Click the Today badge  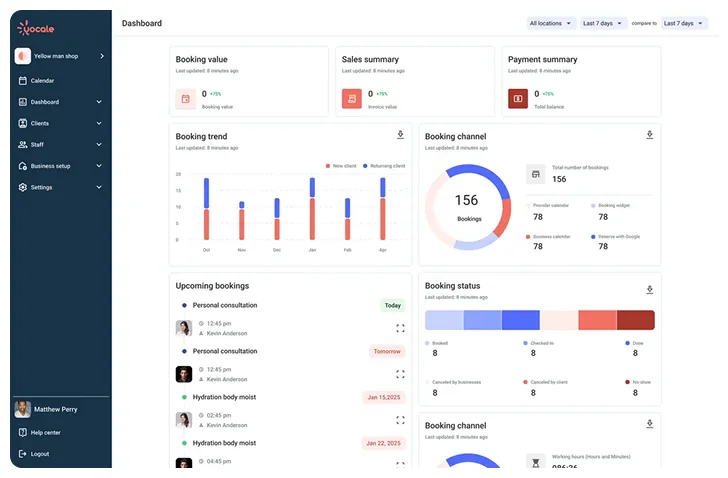click(x=393, y=306)
